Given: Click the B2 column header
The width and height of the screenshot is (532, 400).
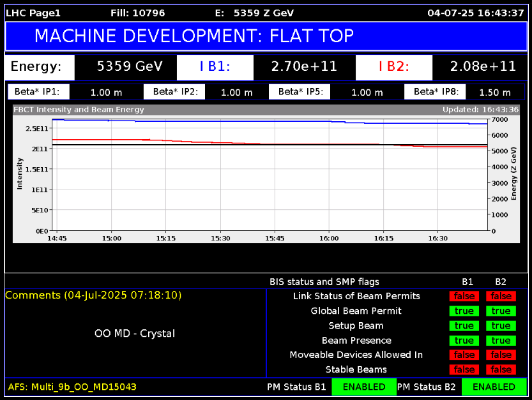Looking at the screenshot, I should pos(501,282).
